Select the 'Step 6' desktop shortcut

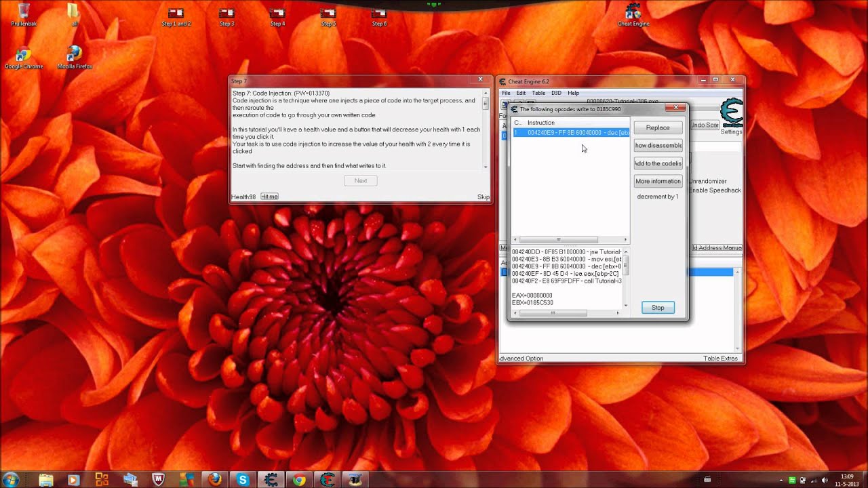coord(379,17)
